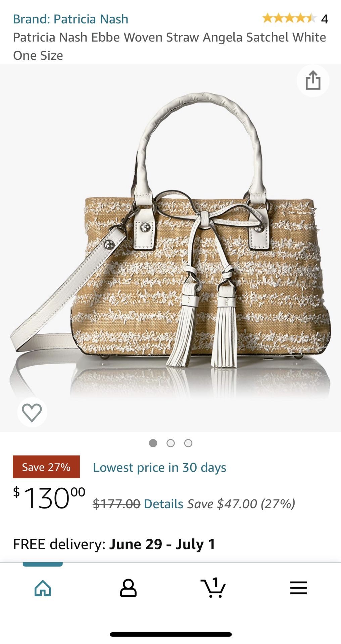Select the third image carousel dot
This screenshot has width=341, height=644.
(x=188, y=443)
